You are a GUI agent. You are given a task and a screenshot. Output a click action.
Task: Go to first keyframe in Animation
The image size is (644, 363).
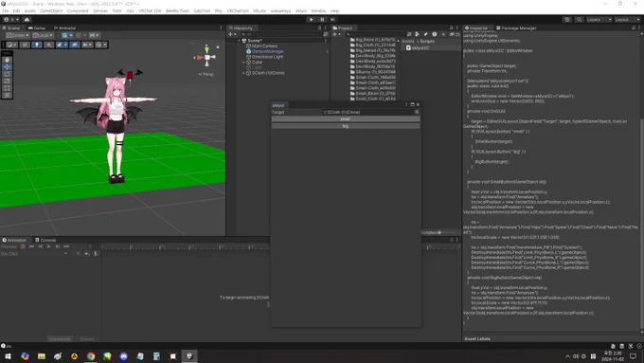(x=31, y=246)
